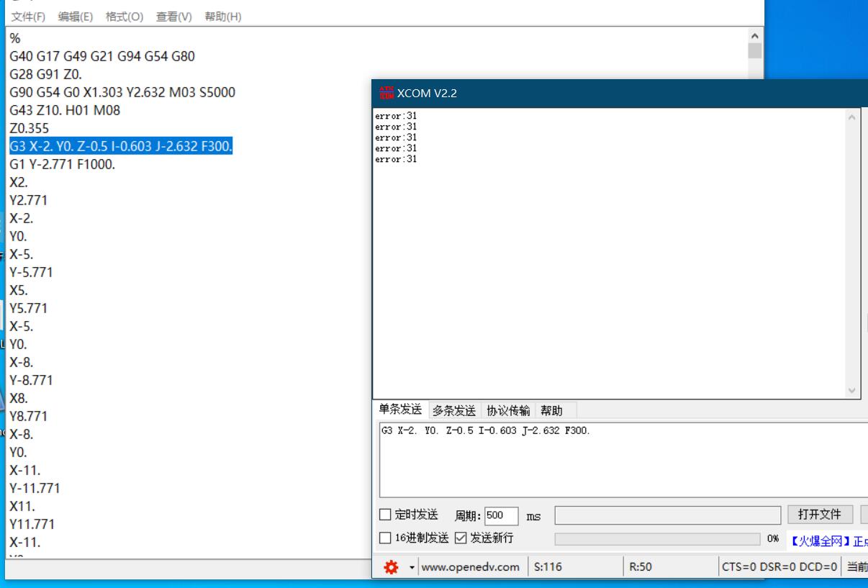Switch to the 多条发送 tab
The image size is (868, 588).
click(454, 411)
